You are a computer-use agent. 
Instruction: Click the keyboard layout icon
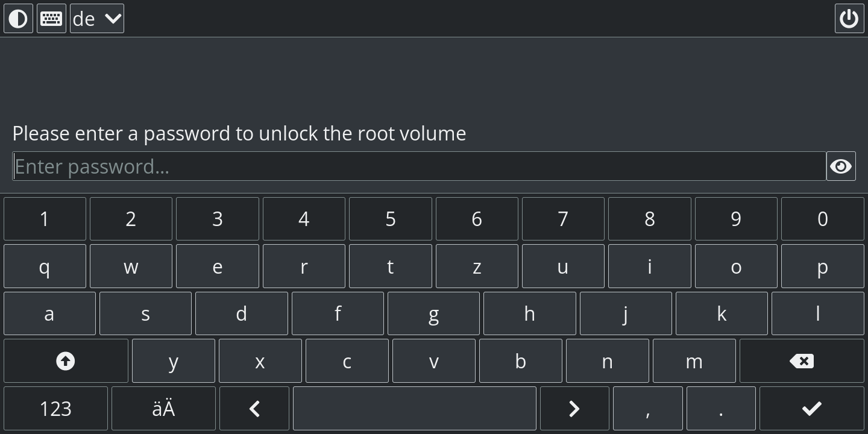(51, 18)
